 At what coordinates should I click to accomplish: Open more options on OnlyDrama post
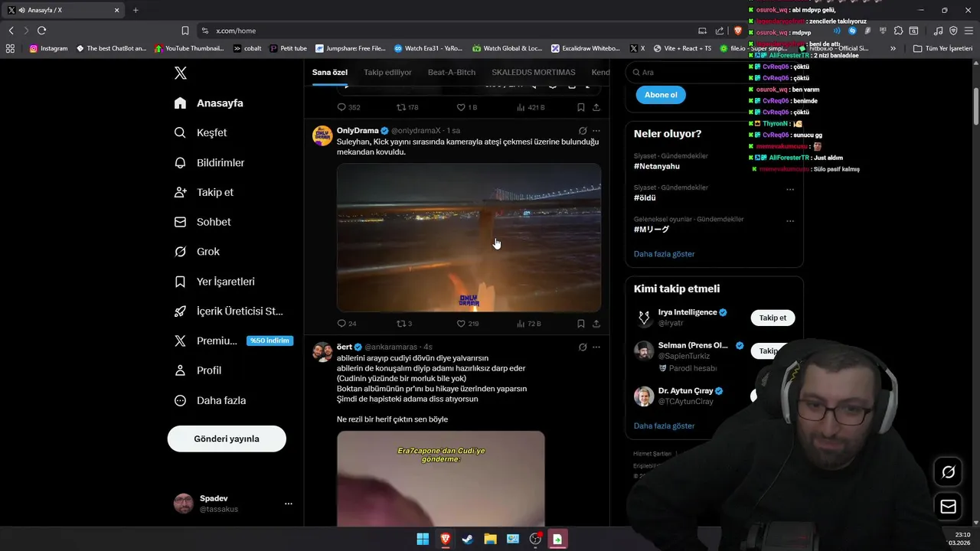(x=596, y=131)
